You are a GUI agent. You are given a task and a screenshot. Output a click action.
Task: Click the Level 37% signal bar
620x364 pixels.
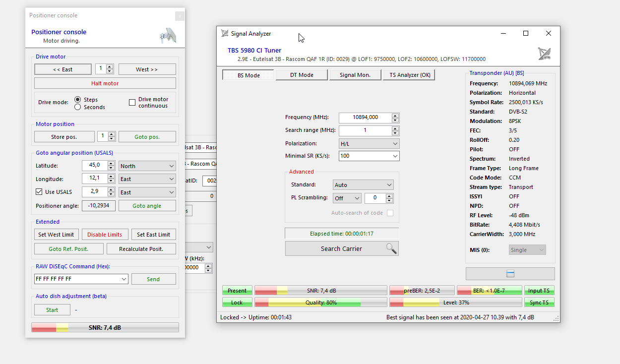(x=456, y=303)
